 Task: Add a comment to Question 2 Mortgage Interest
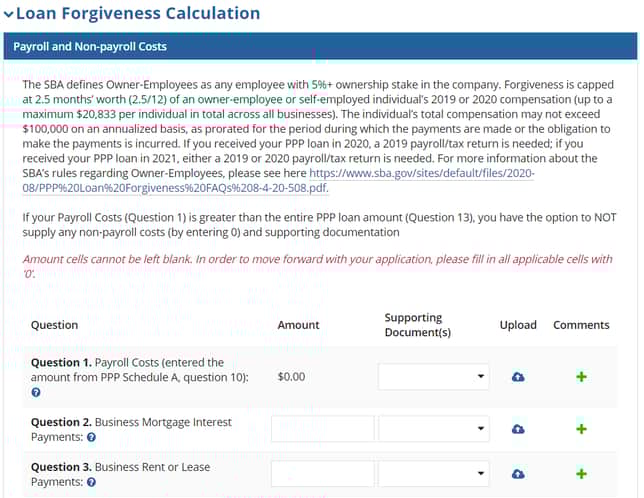581,429
